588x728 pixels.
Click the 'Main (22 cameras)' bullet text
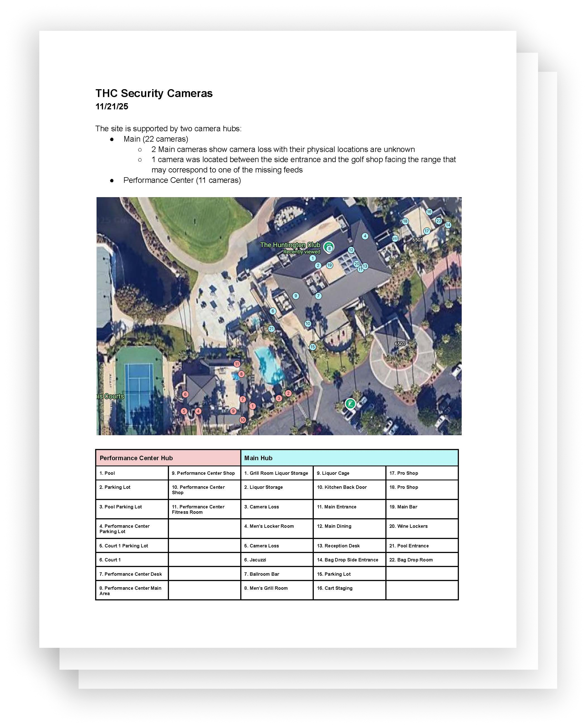156,139
